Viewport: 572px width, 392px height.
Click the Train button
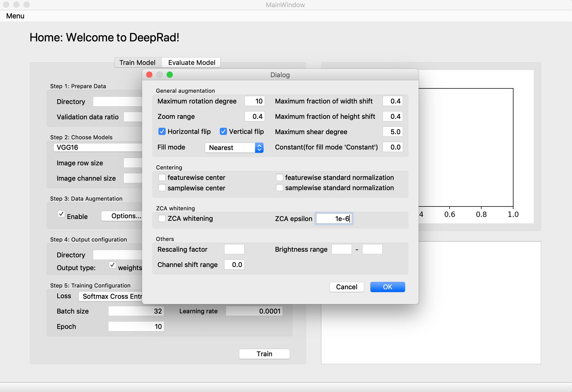[264, 354]
